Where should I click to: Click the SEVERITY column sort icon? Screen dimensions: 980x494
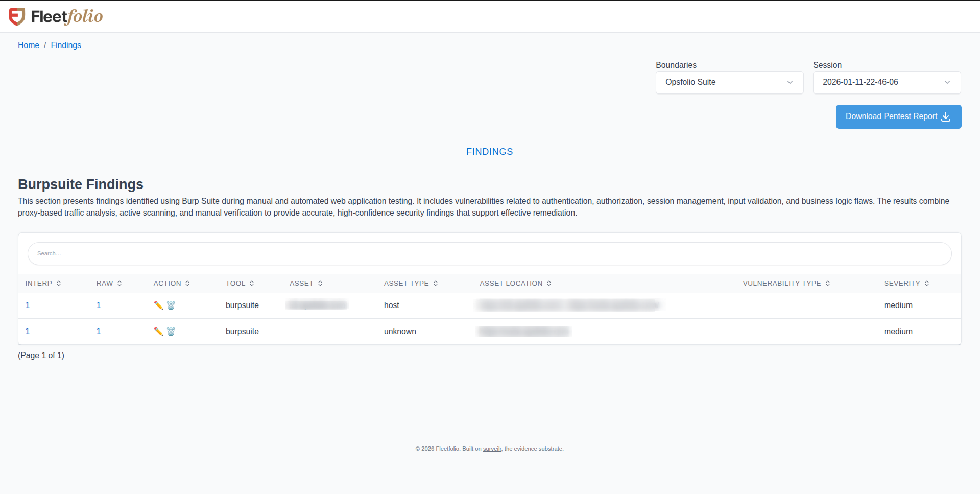click(926, 283)
